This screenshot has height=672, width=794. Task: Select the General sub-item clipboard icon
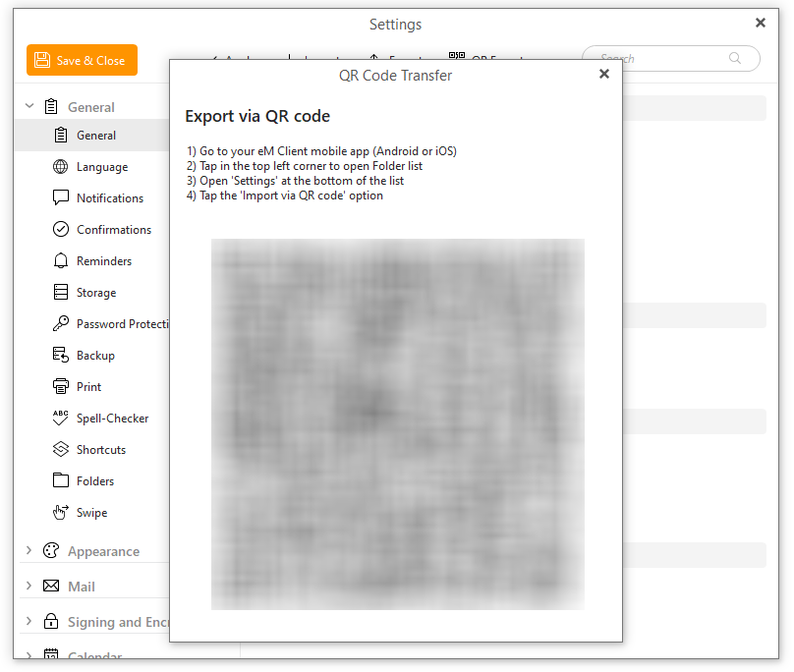[61, 136]
